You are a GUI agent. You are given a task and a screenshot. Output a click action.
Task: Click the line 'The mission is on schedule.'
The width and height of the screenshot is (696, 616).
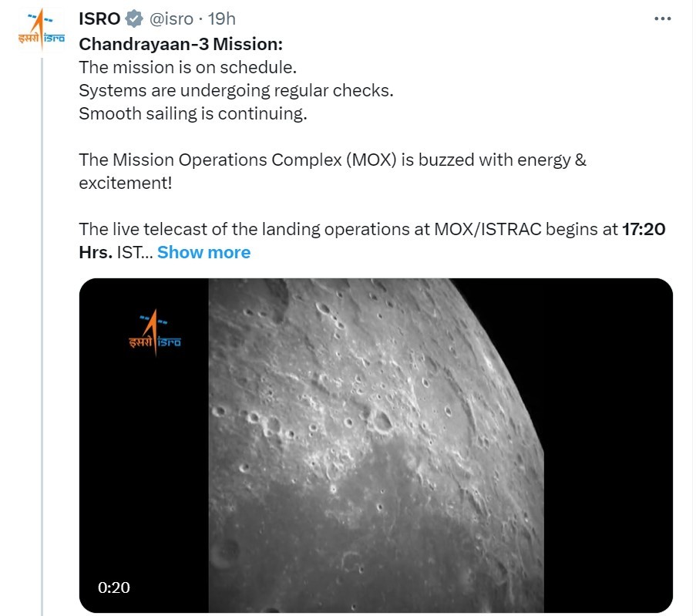coord(188,68)
